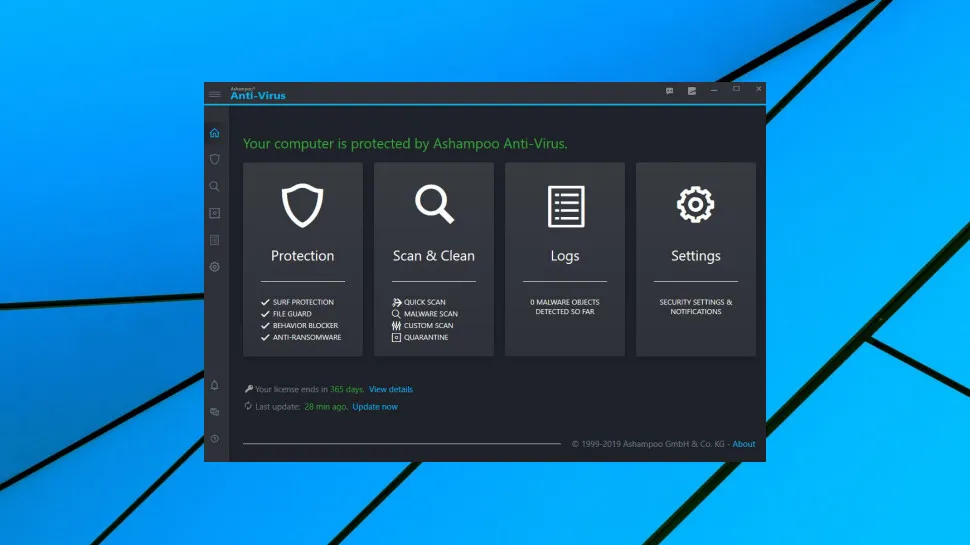The width and height of the screenshot is (970, 545).
Task: Click the note edit icon in title bar
Action: coord(692,91)
